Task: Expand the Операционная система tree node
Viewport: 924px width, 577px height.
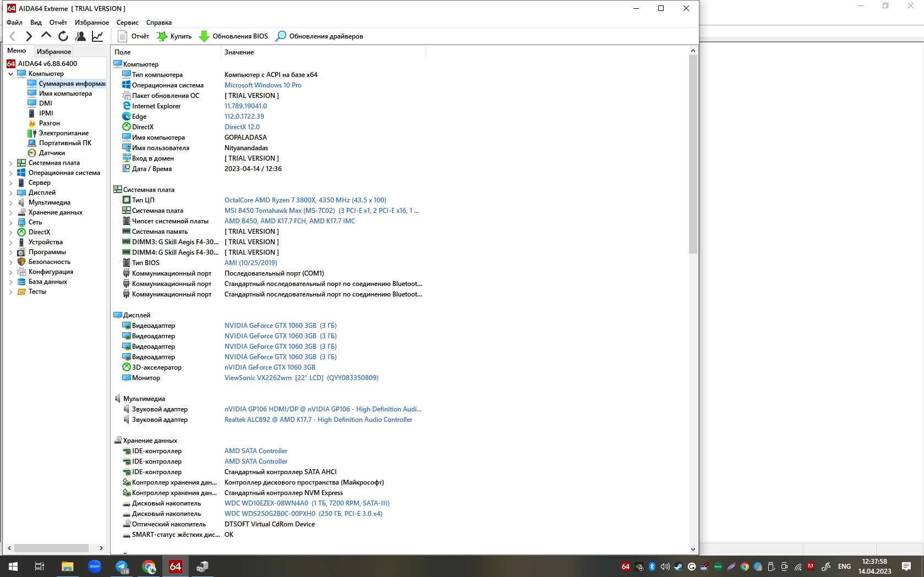Action: (x=10, y=173)
